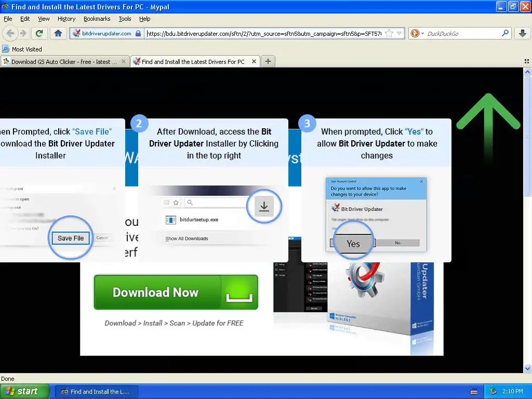Open a new tab with the plus button

(x=268, y=61)
